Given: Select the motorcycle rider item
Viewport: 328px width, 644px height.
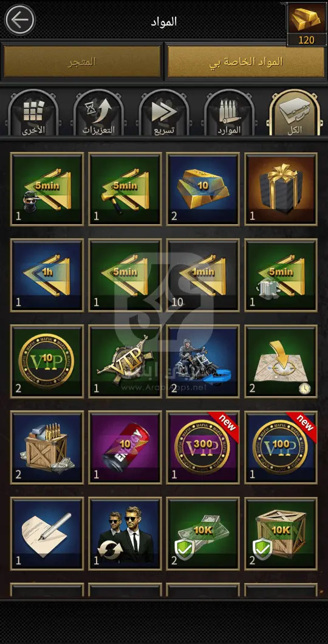Looking at the screenshot, I should tap(203, 361).
